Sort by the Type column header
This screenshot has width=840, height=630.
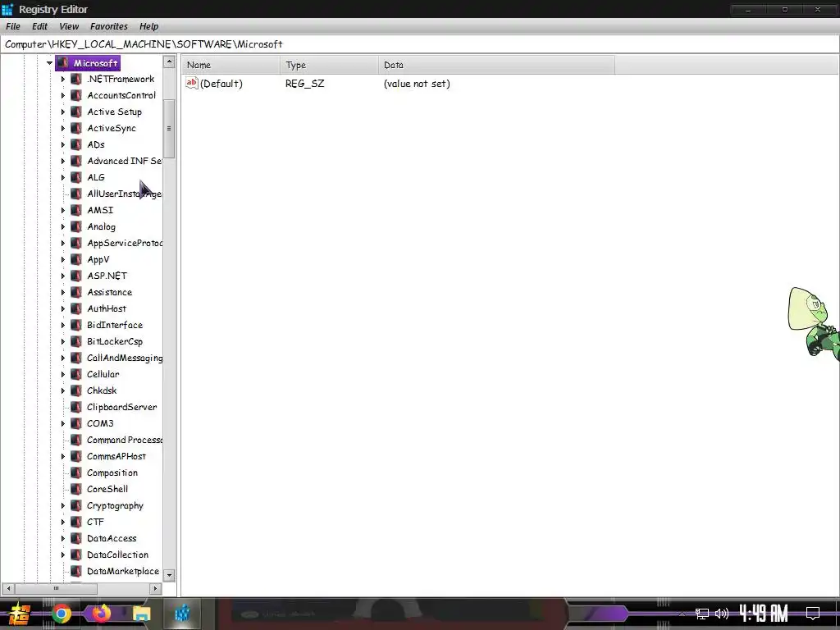pyautogui.click(x=329, y=65)
